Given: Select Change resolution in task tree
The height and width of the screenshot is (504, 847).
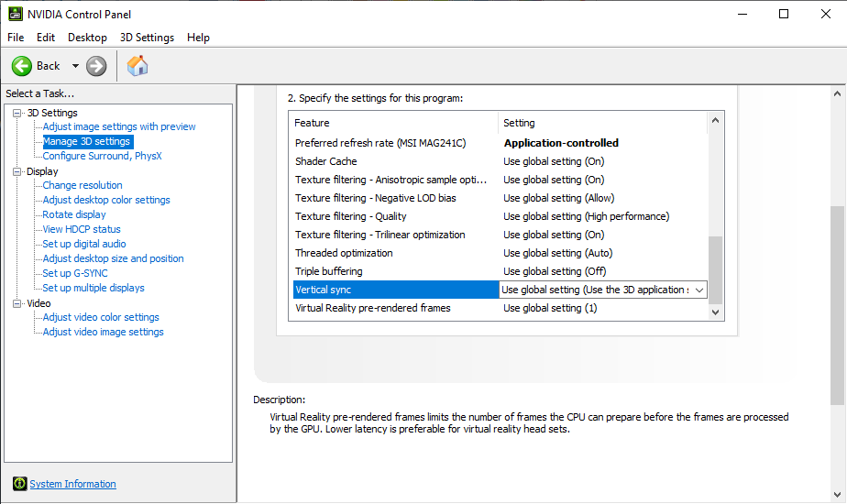Looking at the screenshot, I should coord(82,185).
